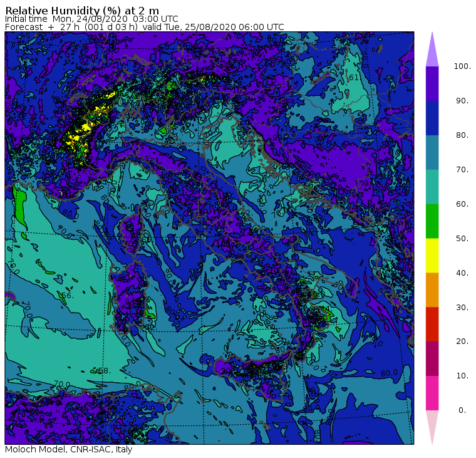This screenshot has height=458, width=476.
Task: Click the '20.' color bar label
Action: (462, 341)
